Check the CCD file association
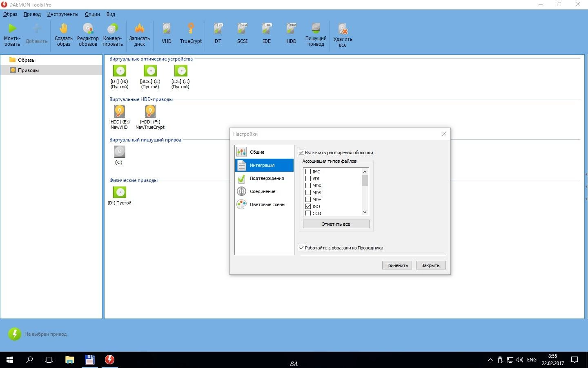The width and height of the screenshot is (588, 368). pos(308,213)
